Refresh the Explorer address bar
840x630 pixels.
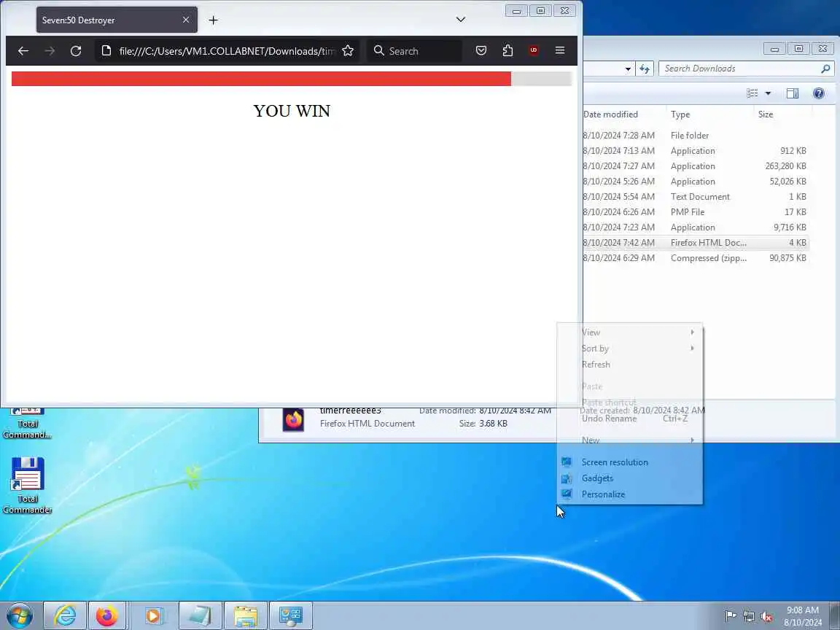pos(645,69)
